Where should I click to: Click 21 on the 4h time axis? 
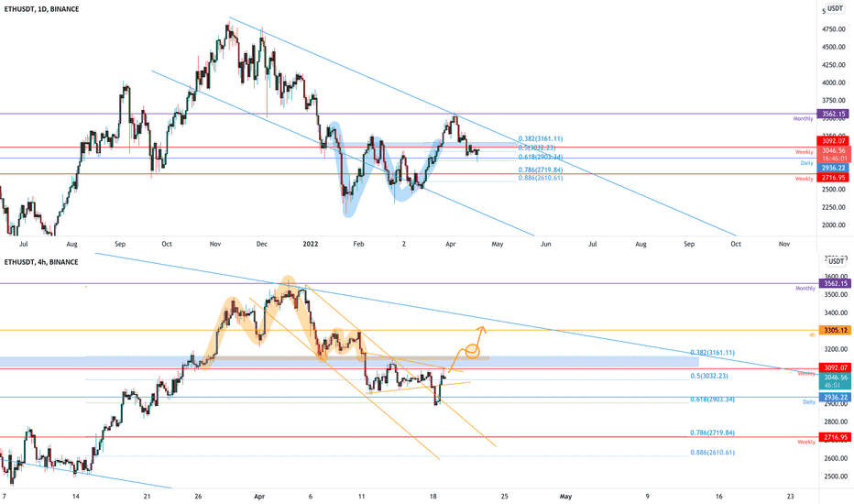pos(147,497)
